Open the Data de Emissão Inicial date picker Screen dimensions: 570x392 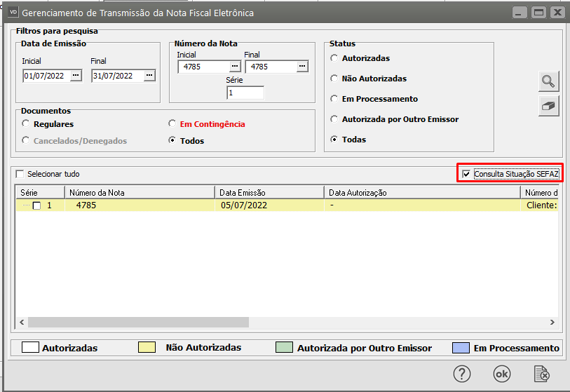point(76,76)
